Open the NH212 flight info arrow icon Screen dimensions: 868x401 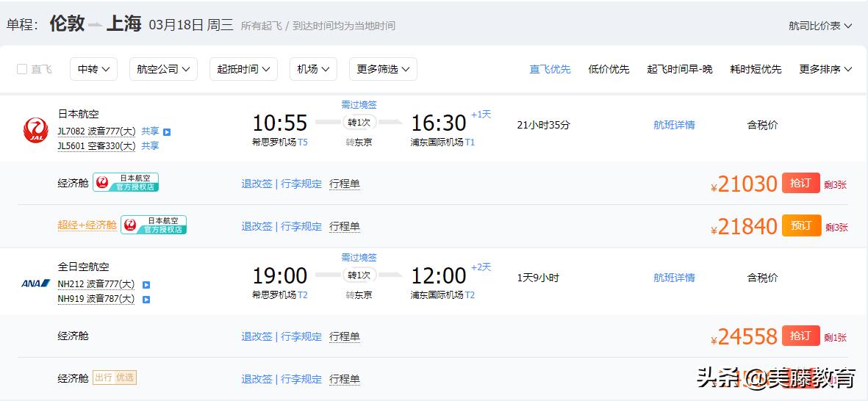(146, 286)
